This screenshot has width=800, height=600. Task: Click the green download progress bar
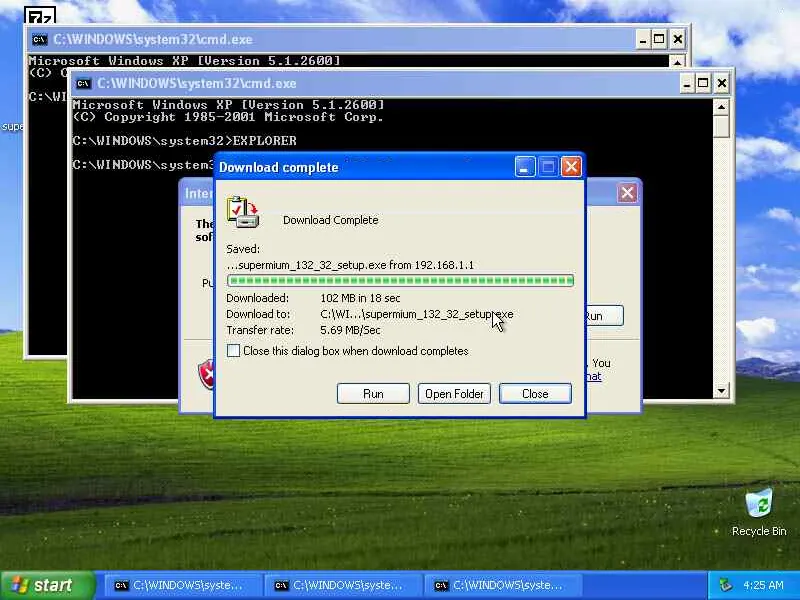click(x=401, y=280)
